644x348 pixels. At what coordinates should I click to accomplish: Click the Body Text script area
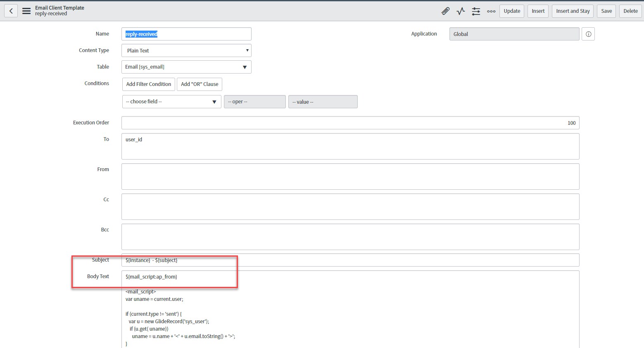350,309
